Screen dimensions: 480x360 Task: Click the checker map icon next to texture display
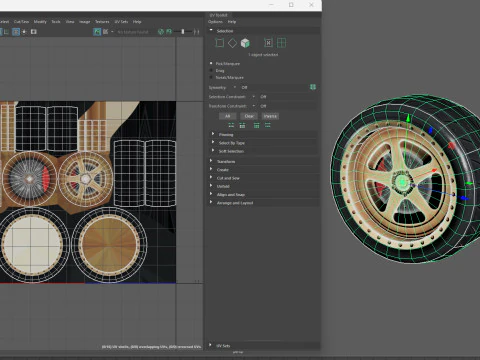pos(105,32)
